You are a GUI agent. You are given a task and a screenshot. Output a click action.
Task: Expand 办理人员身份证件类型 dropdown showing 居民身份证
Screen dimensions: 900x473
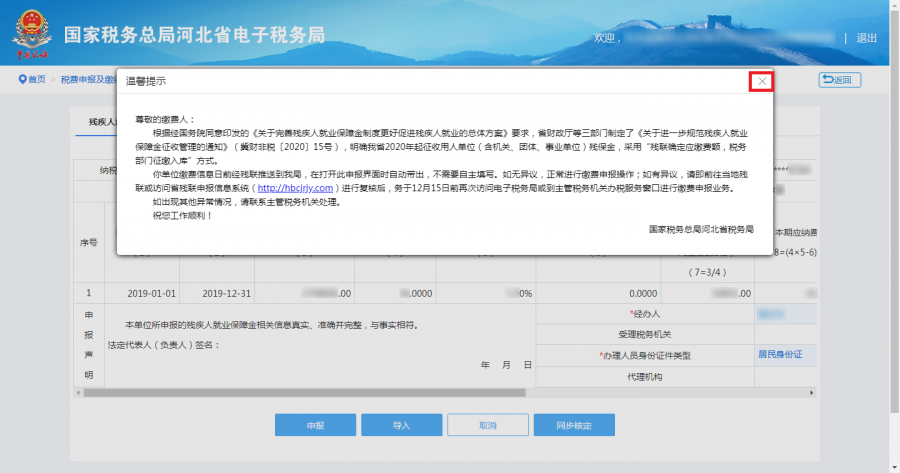pyautogui.click(x=785, y=354)
